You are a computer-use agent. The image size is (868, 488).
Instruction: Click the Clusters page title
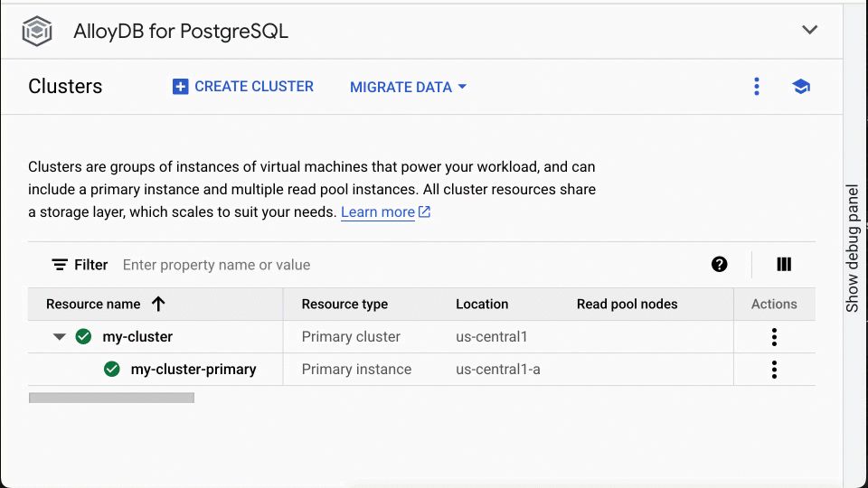(65, 87)
